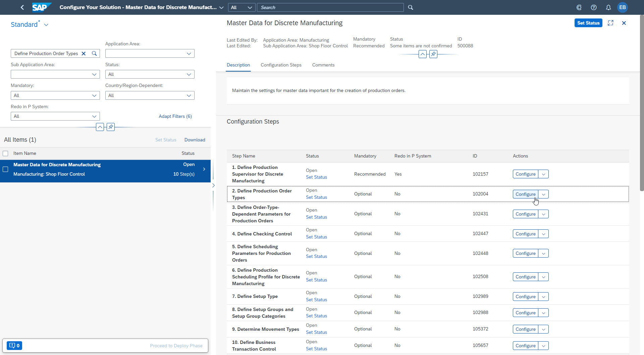Pin the detail page header

click(x=433, y=54)
